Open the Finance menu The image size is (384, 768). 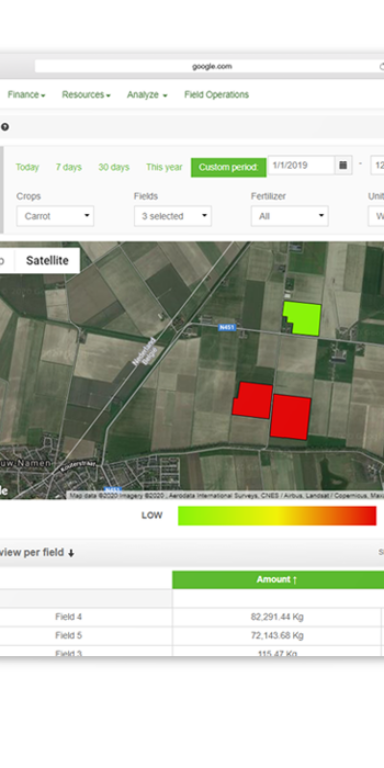(26, 95)
